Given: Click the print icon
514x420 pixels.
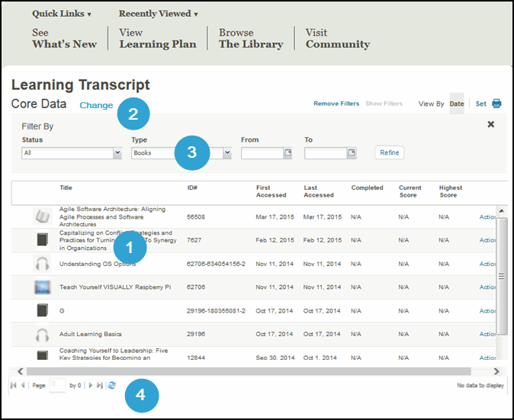Looking at the screenshot, I should 496,104.
